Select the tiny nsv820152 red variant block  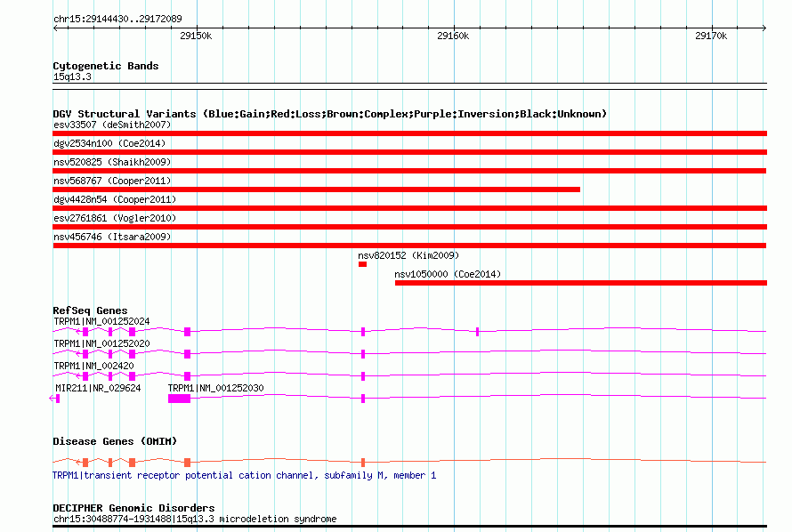click(363, 264)
